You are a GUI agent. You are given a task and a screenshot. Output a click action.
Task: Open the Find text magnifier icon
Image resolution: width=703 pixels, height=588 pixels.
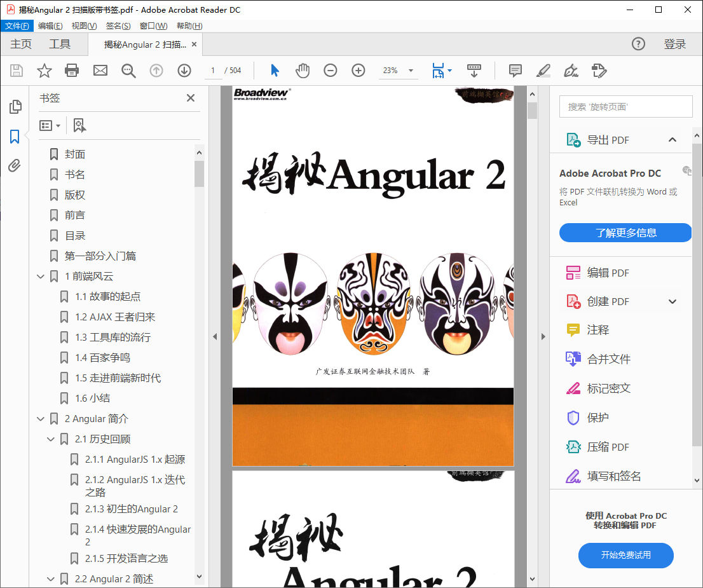point(128,71)
